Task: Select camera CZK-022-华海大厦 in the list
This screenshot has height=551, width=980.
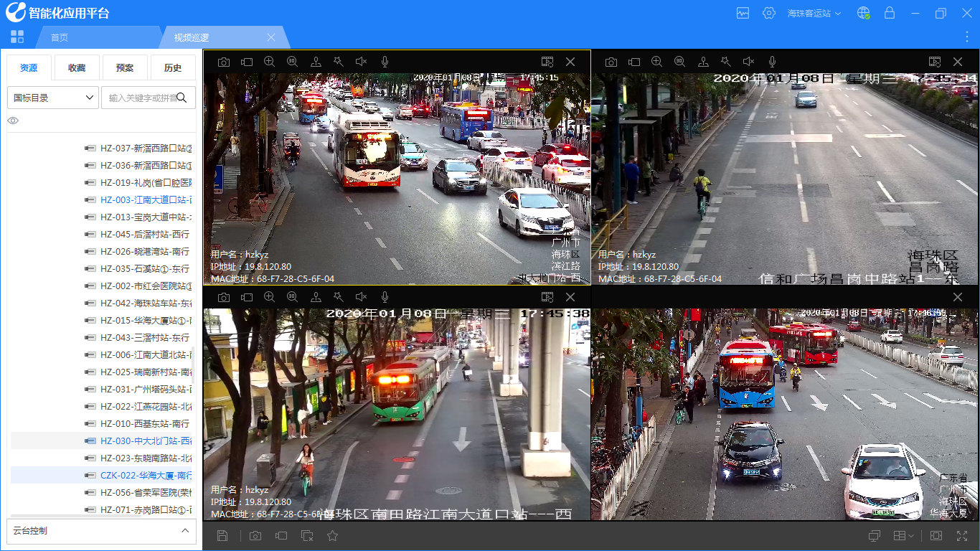Action: [x=145, y=475]
